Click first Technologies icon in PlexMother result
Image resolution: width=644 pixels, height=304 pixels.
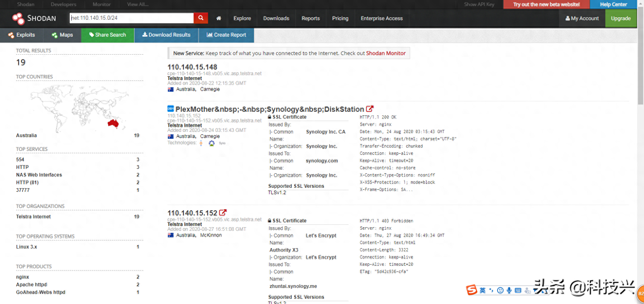(x=201, y=143)
